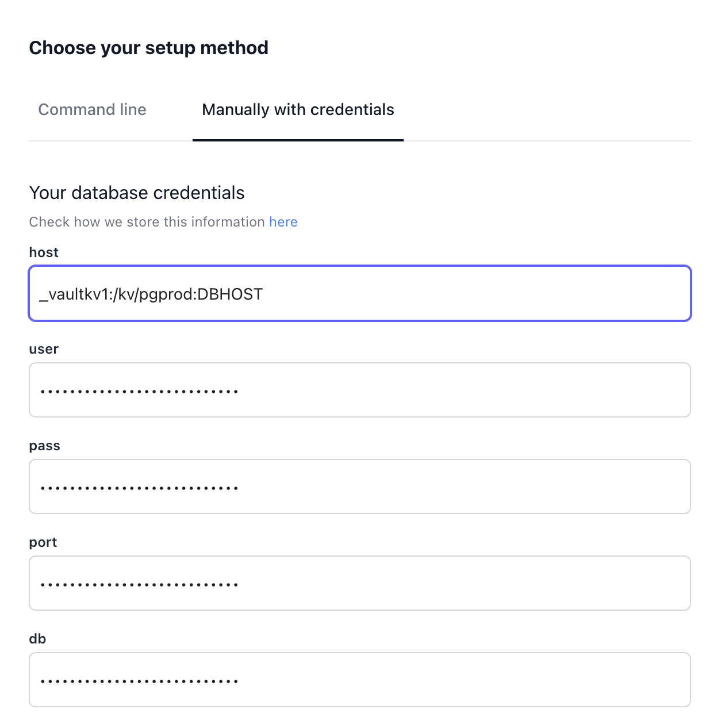
Task: Click the 'db' field label
Action: tap(37, 639)
